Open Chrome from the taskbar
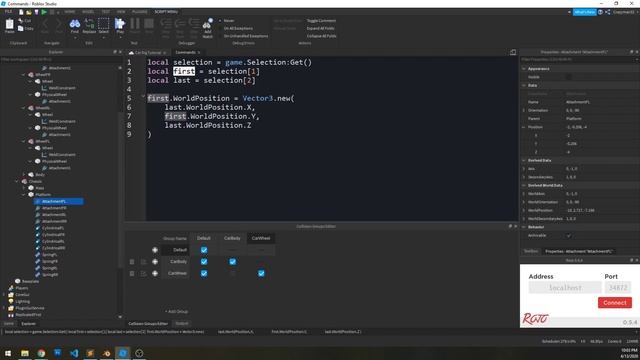Viewport: 640px width, 360px height. point(41,353)
